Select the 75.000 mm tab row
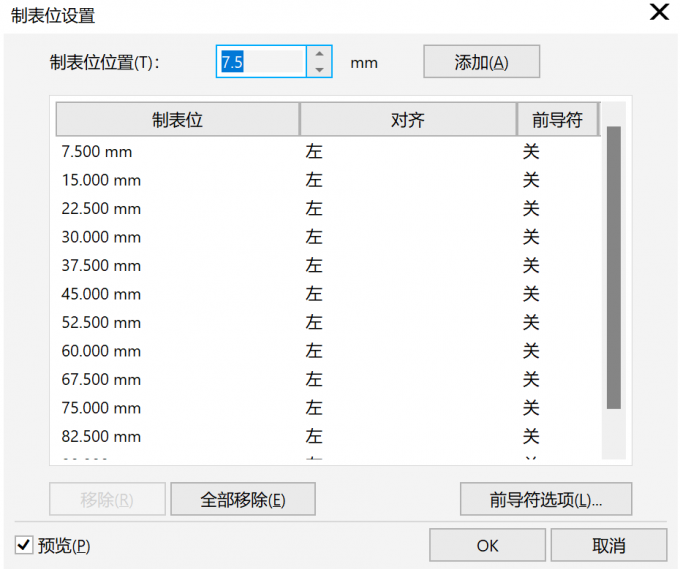Image resolution: width=680 pixels, height=569 pixels. click(328, 408)
